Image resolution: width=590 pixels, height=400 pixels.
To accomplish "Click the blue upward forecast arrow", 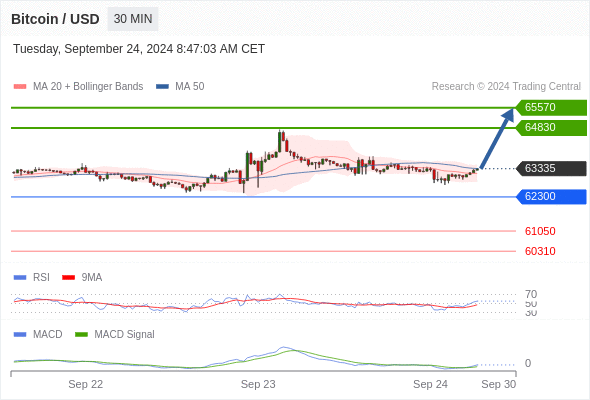I will tap(497, 138).
